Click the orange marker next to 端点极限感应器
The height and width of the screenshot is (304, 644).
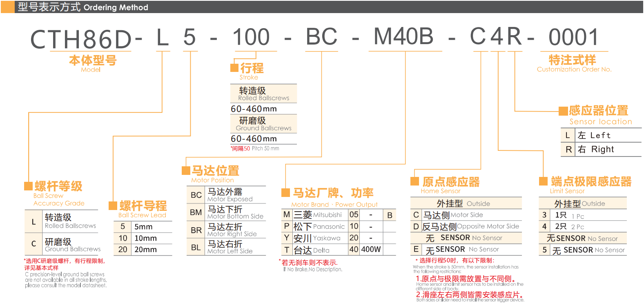pos(543,181)
